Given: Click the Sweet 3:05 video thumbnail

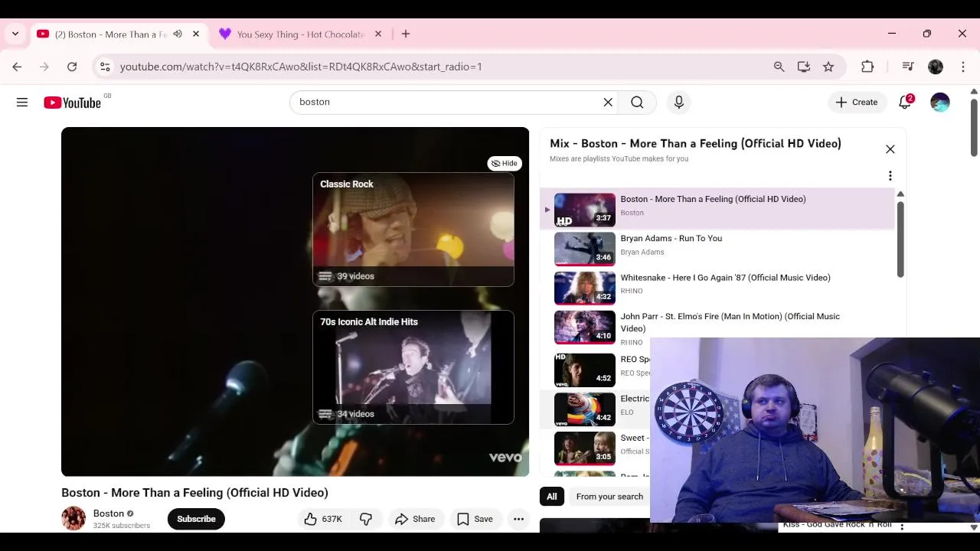Looking at the screenshot, I should pos(585,448).
